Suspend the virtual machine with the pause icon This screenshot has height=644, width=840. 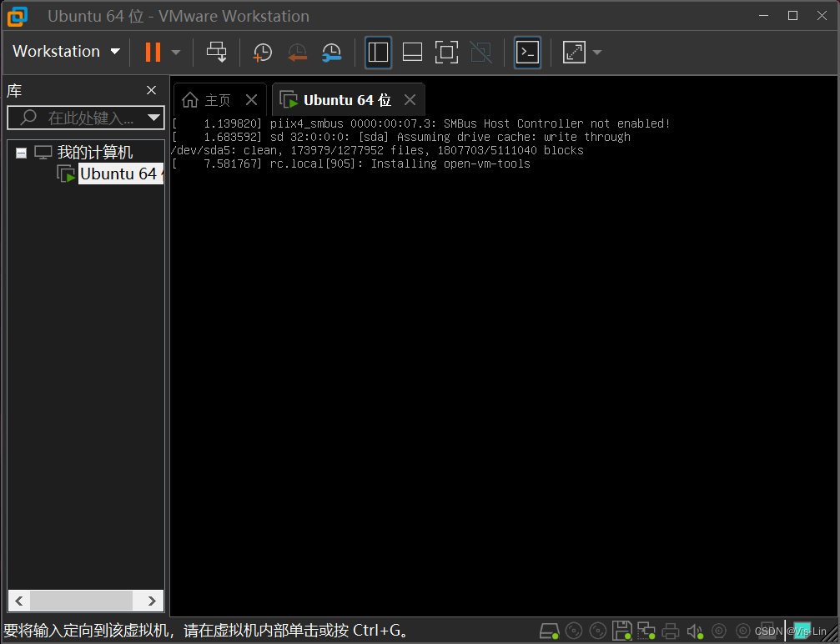pyautogui.click(x=153, y=52)
